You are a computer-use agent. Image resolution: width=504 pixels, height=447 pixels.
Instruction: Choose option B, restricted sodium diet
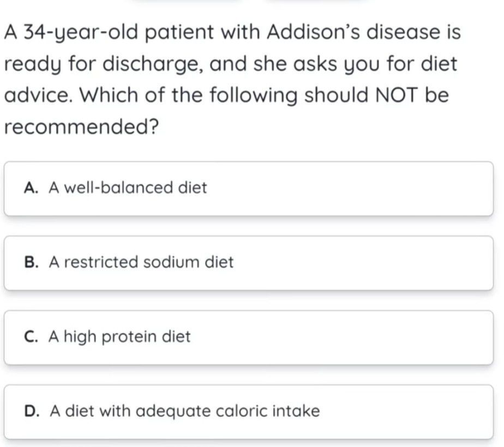pos(249,263)
